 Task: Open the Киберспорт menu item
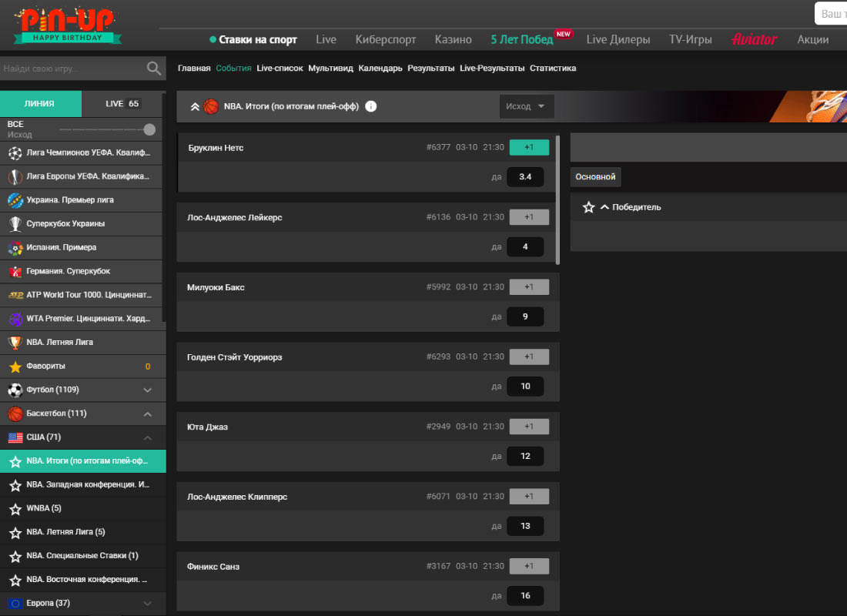coord(385,39)
